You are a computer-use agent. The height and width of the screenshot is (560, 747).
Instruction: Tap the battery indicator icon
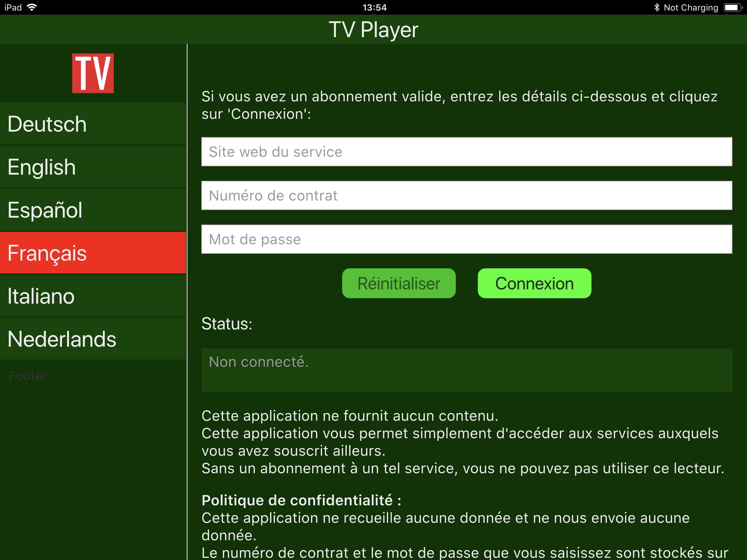pos(732,7)
